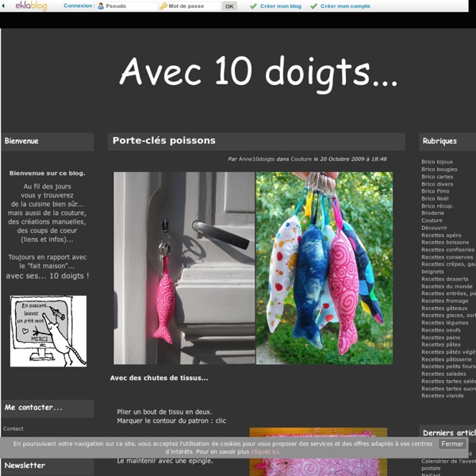Click text 'Avec des chutes de tissus...'

159,378
